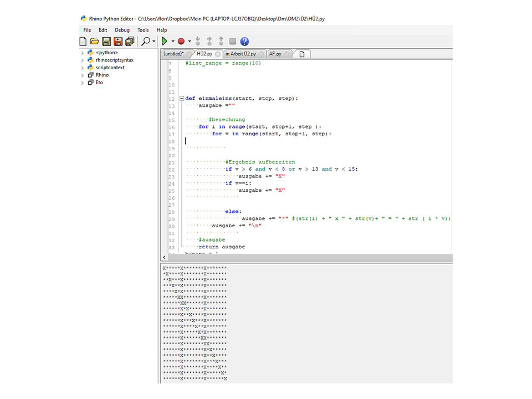Open the Debug menu

[122, 30]
